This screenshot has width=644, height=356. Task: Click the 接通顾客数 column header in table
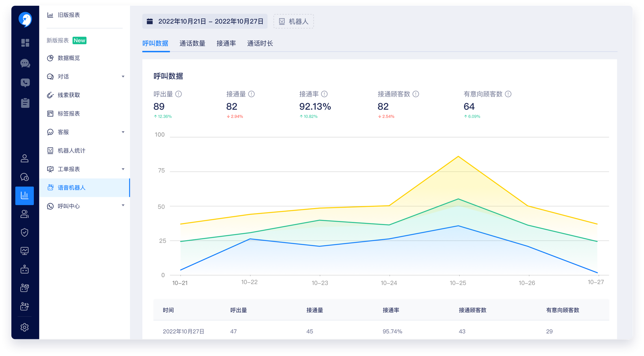click(x=472, y=310)
